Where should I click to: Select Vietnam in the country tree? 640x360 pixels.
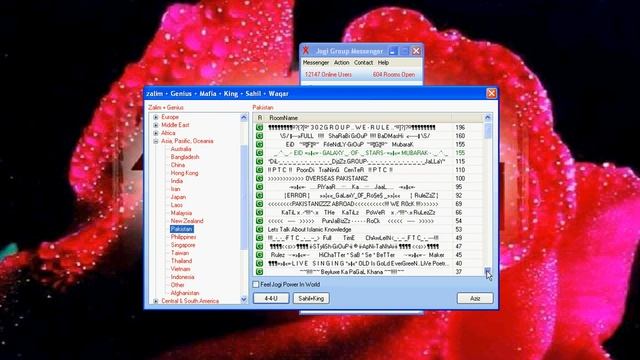pyautogui.click(x=180, y=269)
